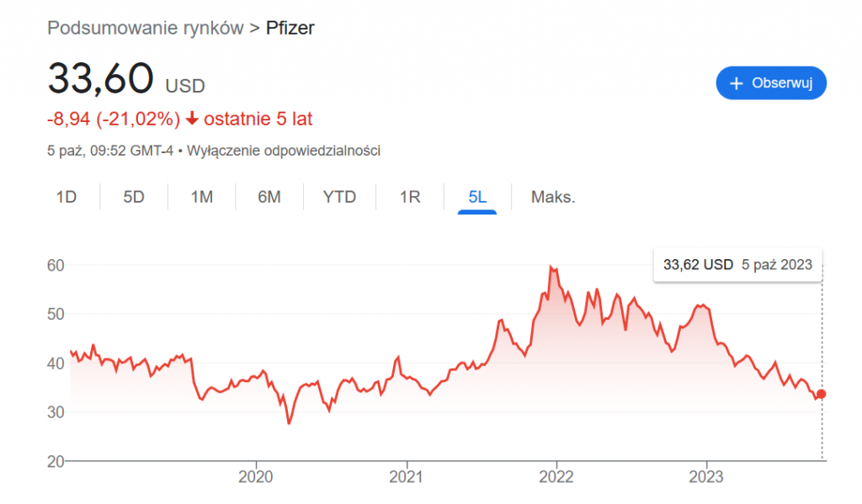This screenshot has height=504, width=862.
Task: Switch to the 1R yearly range
Action: point(410,198)
